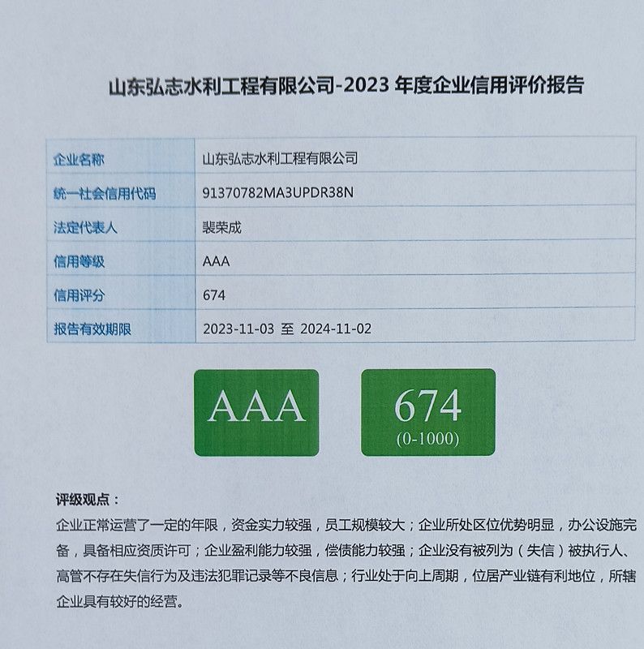Click the green 674 score badge

[x=428, y=413]
